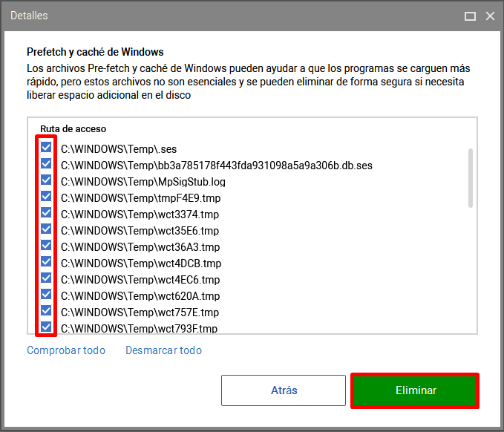This screenshot has width=504, height=432.
Task: Uncheck the C:\WINDOWS\Temp\.ses checkbox
Action: click(46, 147)
